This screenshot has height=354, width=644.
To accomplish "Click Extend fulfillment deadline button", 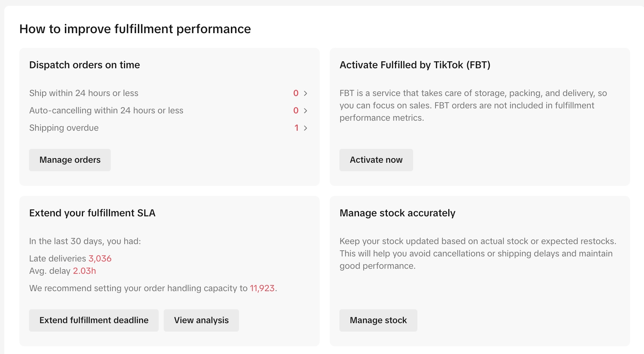I will pyautogui.click(x=94, y=320).
